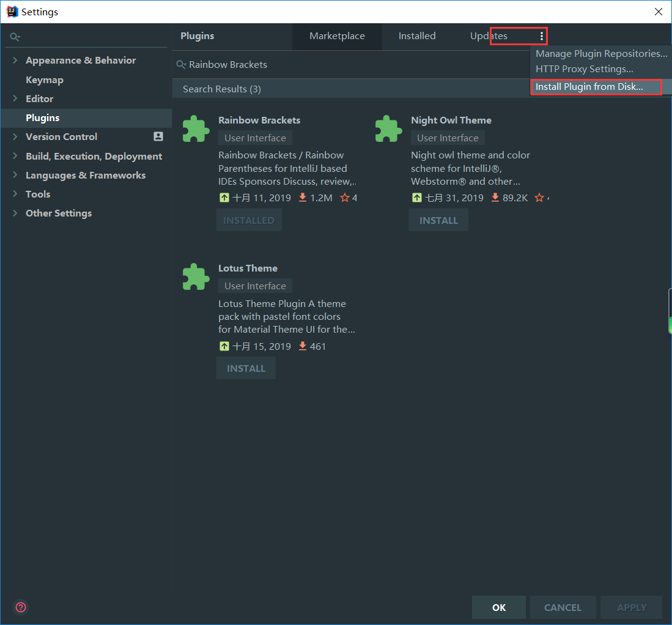
Task: Expand the Languages & Frameworks node
Action: pos(15,176)
